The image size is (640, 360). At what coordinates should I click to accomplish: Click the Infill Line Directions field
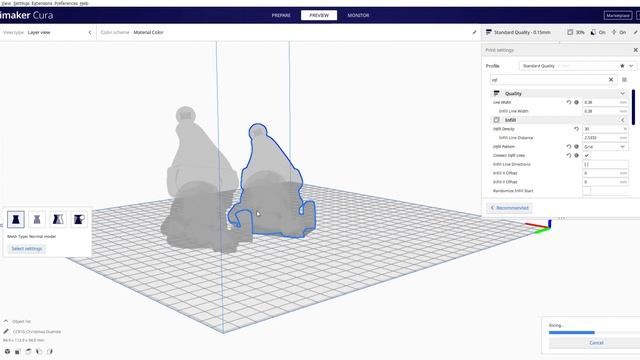click(x=605, y=164)
